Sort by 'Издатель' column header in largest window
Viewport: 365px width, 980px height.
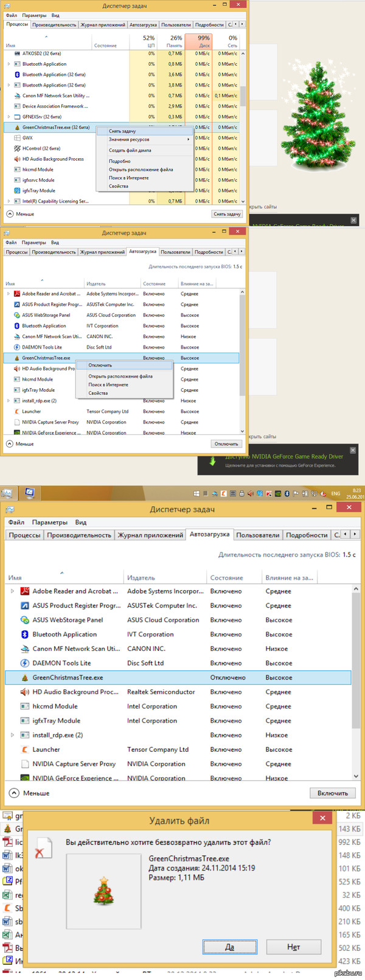point(141,578)
